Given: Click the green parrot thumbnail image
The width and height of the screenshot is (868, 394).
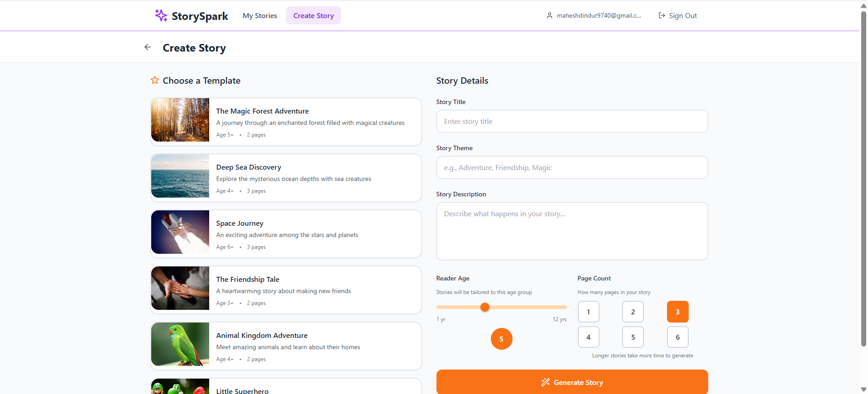Looking at the screenshot, I should tap(180, 344).
